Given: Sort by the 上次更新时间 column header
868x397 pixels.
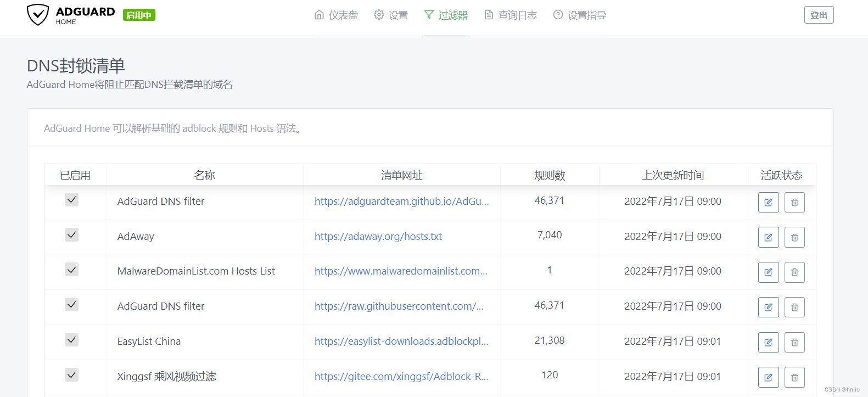Looking at the screenshot, I should click(673, 175).
